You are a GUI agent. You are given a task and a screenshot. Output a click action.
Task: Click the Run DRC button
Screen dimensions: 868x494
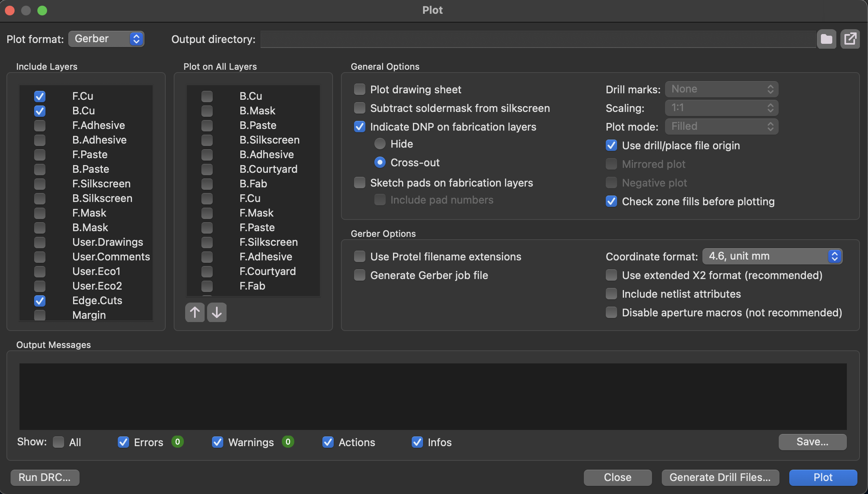pyautogui.click(x=45, y=477)
